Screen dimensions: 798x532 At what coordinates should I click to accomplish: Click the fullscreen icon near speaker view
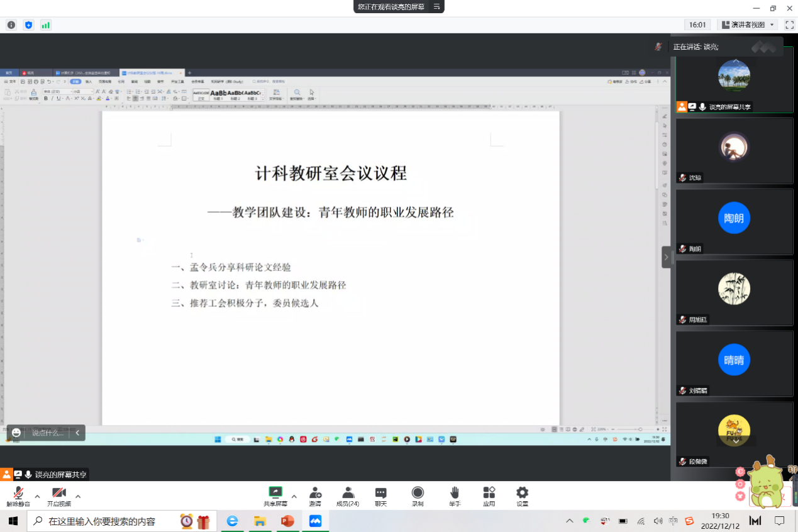pyautogui.click(x=789, y=25)
